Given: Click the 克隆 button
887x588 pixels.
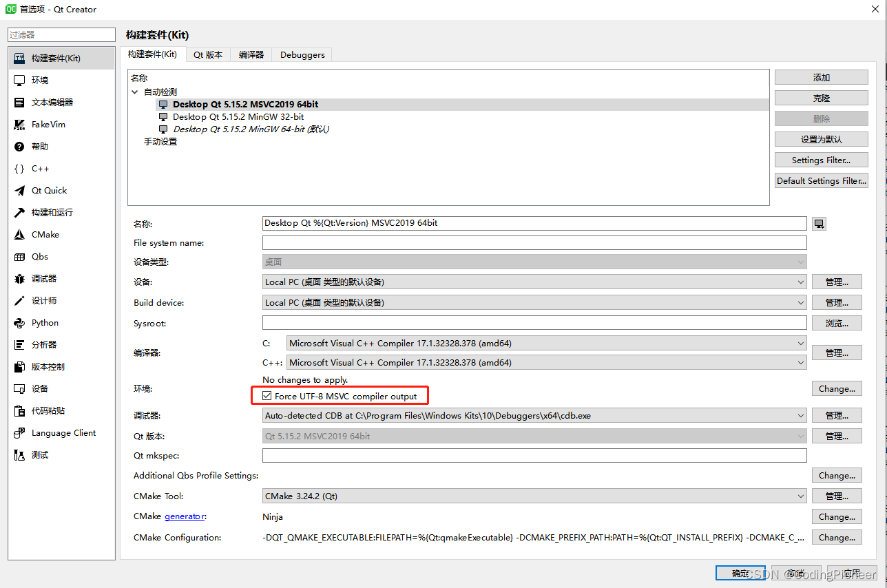Looking at the screenshot, I should (821, 98).
